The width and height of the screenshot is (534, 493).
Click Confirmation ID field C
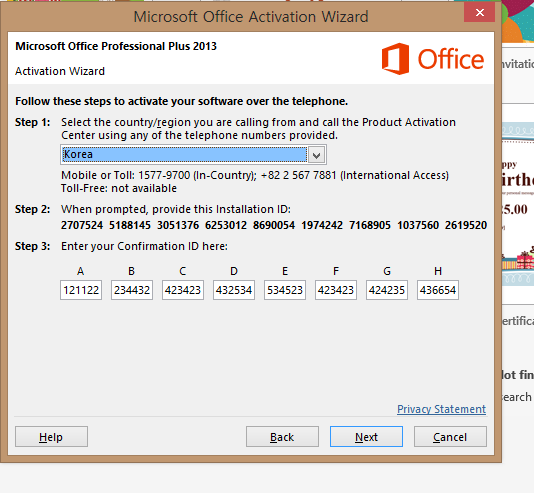coord(183,290)
